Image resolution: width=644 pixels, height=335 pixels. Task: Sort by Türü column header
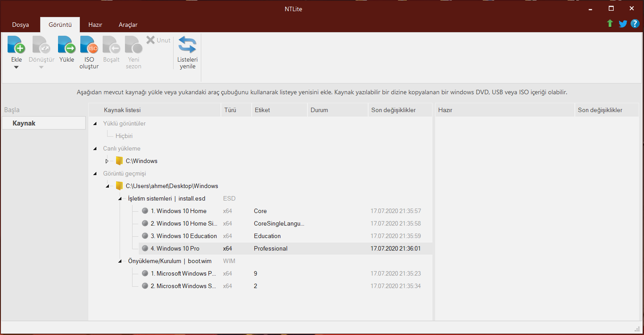236,110
